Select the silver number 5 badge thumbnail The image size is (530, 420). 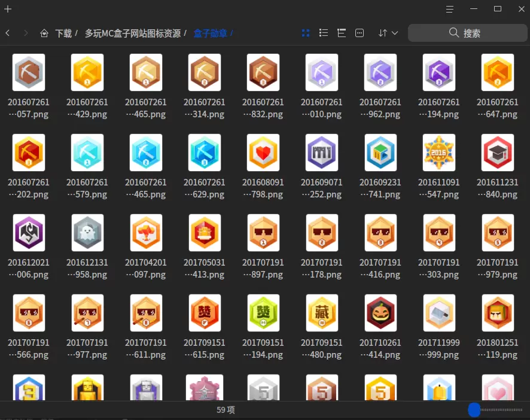pos(263,388)
